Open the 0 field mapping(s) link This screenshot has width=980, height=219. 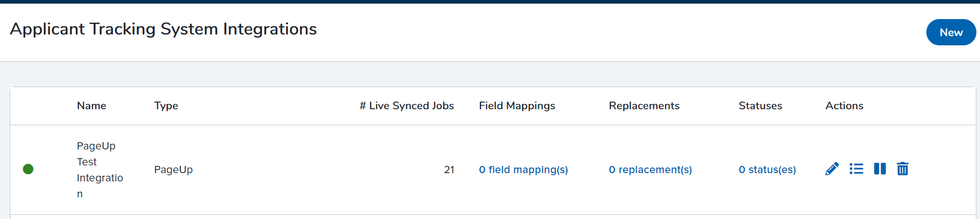(523, 170)
